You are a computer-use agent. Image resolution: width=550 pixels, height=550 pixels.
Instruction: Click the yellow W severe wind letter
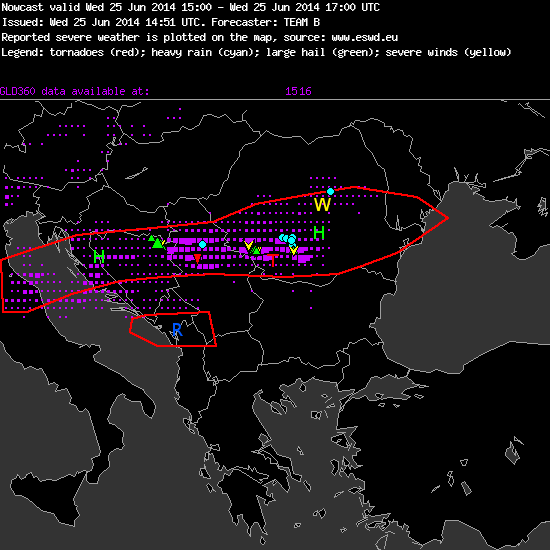(x=322, y=204)
